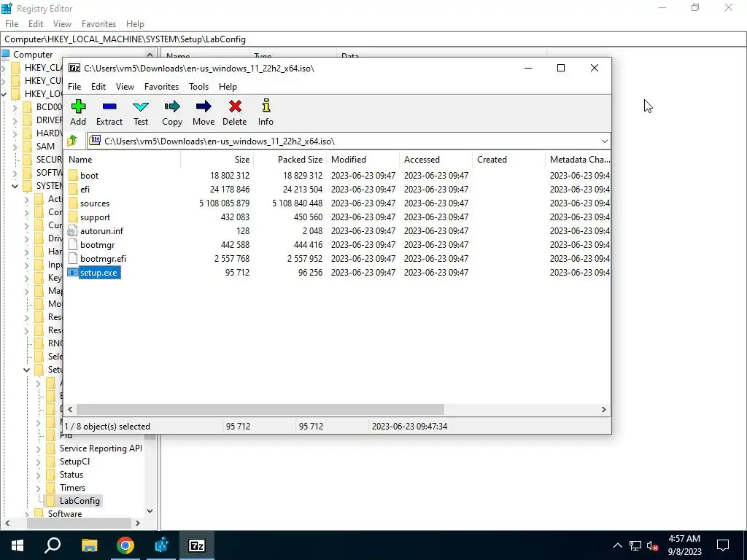This screenshot has height=560, width=747.
Task: Open the Registry Editor Help menu
Action: [135, 24]
